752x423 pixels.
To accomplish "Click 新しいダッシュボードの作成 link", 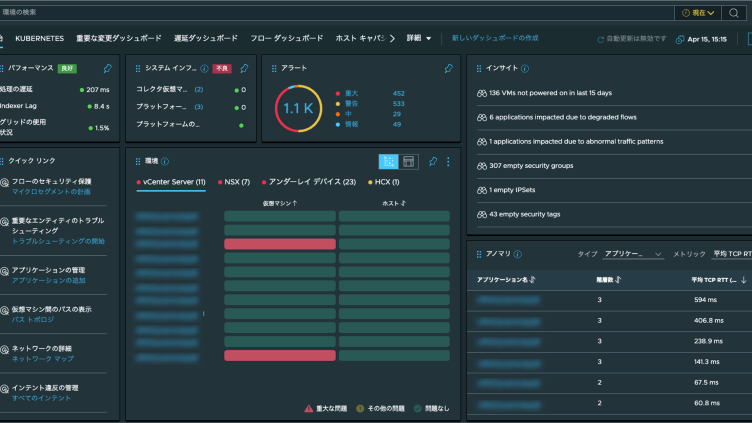I will pos(495,38).
